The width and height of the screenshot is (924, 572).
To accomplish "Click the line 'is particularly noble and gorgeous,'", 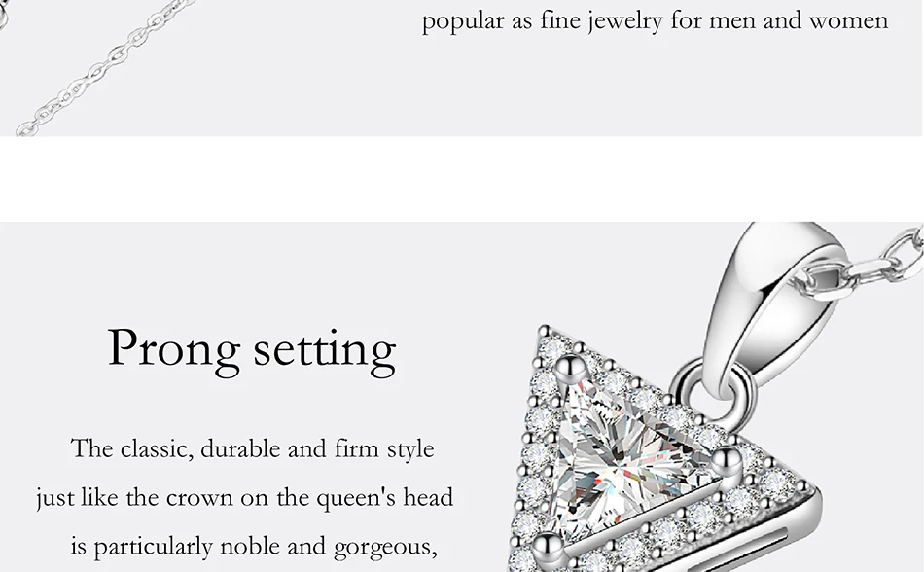I will pos(254,547).
